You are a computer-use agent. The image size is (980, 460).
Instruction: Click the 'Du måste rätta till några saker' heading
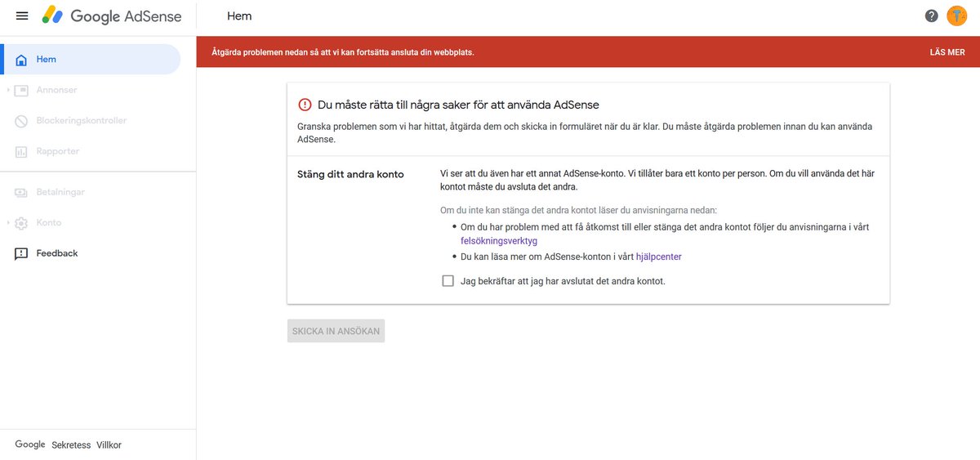(x=458, y=105)
